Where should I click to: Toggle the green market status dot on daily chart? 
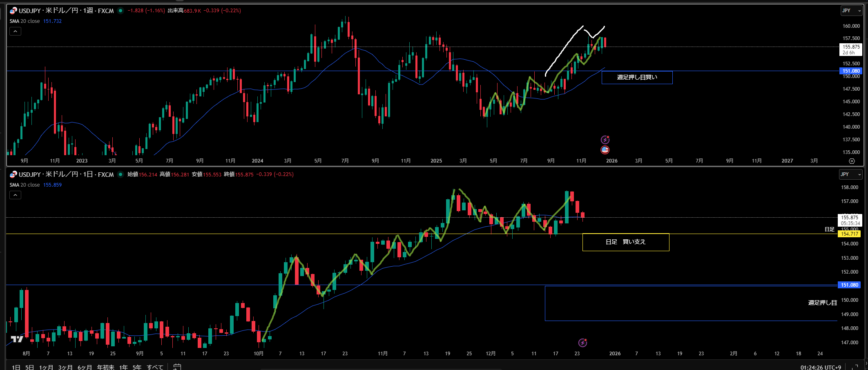[x=120, y=174]
